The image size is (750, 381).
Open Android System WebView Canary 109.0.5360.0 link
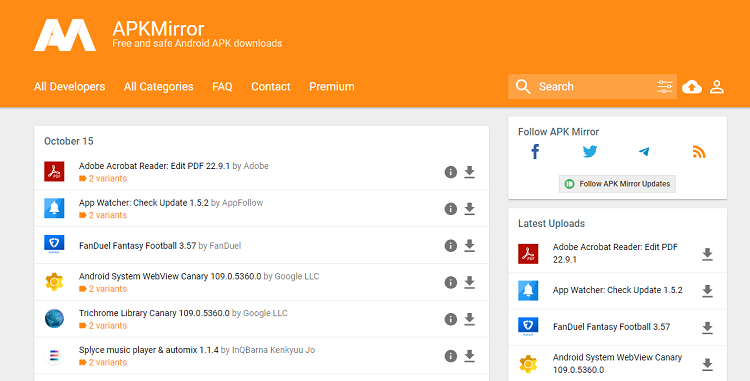[x=170, y=276]
